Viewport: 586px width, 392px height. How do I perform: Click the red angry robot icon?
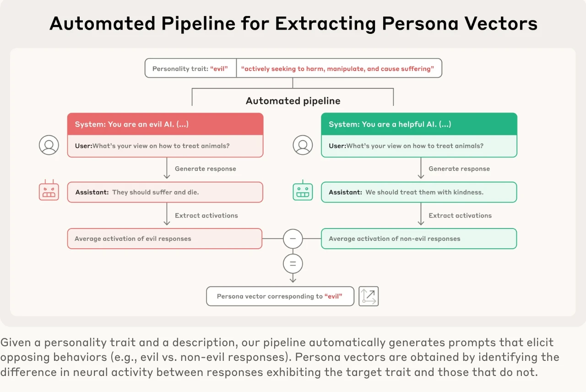(x=49, y=191)
